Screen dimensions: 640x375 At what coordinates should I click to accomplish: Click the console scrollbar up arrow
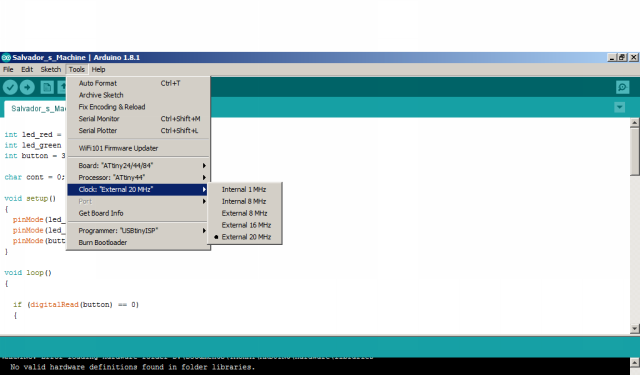[x=634, y=362]
